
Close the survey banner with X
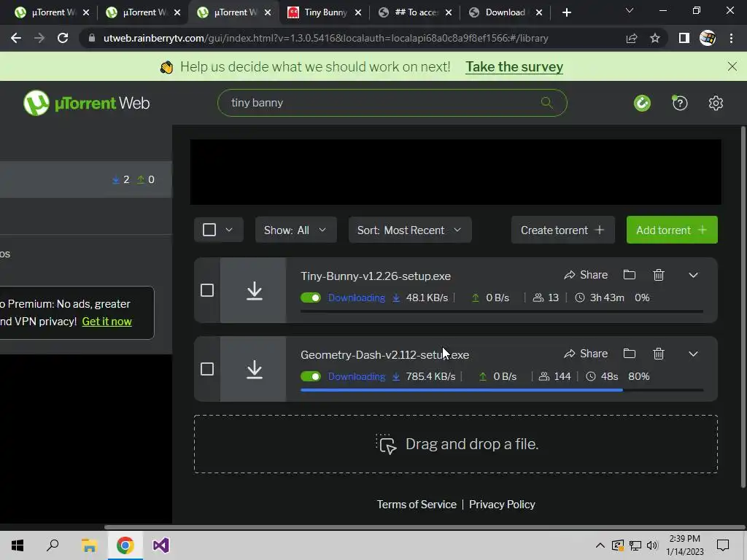[732, 66]
